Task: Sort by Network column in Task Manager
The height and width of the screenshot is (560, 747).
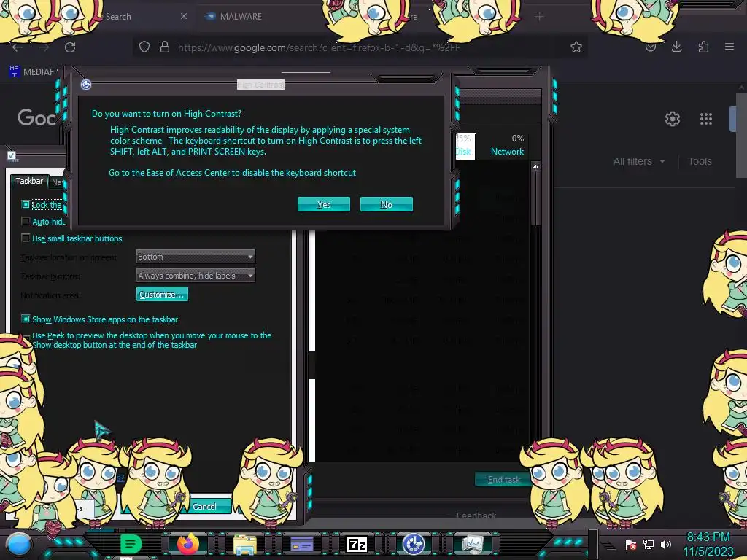Action: [x=507, y=145]
